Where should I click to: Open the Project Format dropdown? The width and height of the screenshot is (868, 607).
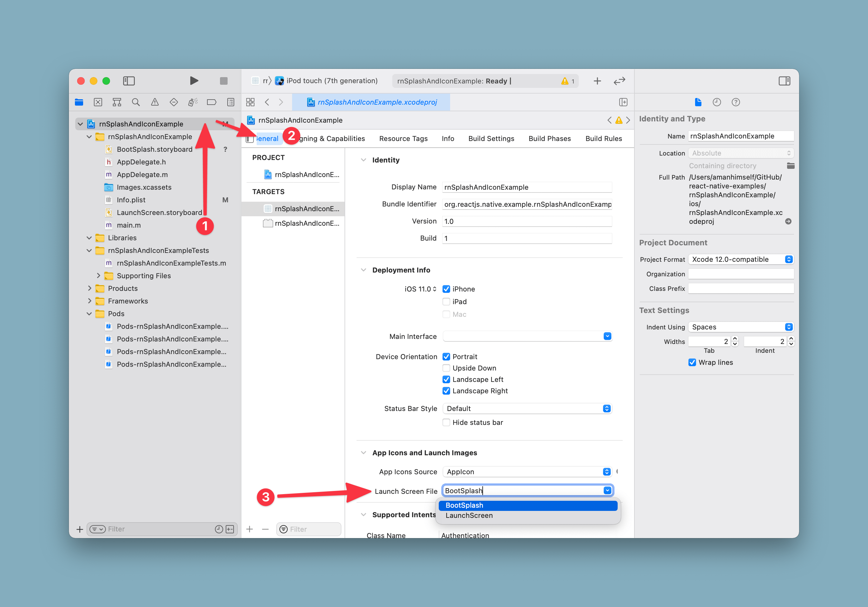[x=741, y=260]
